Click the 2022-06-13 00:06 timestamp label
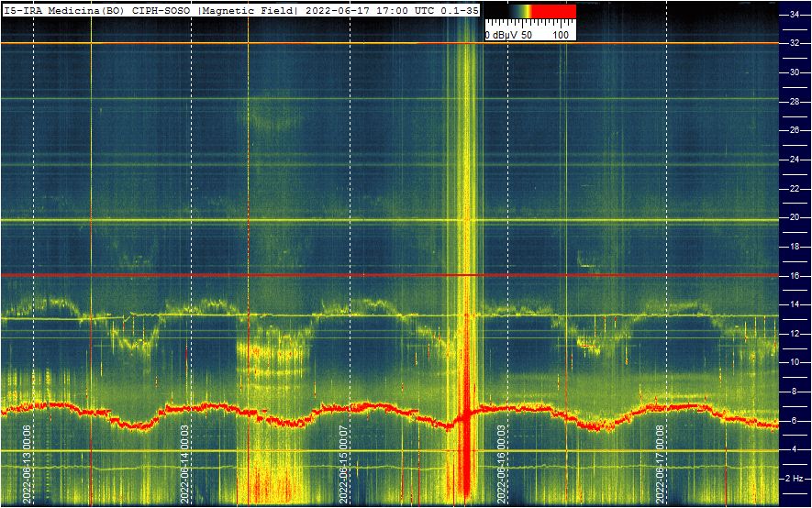This screenshot has width=812, height=508. (28, 463)
